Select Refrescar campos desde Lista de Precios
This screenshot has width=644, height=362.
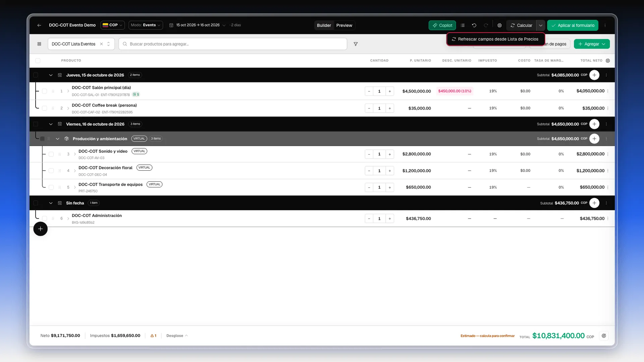[x=495, y=39]
